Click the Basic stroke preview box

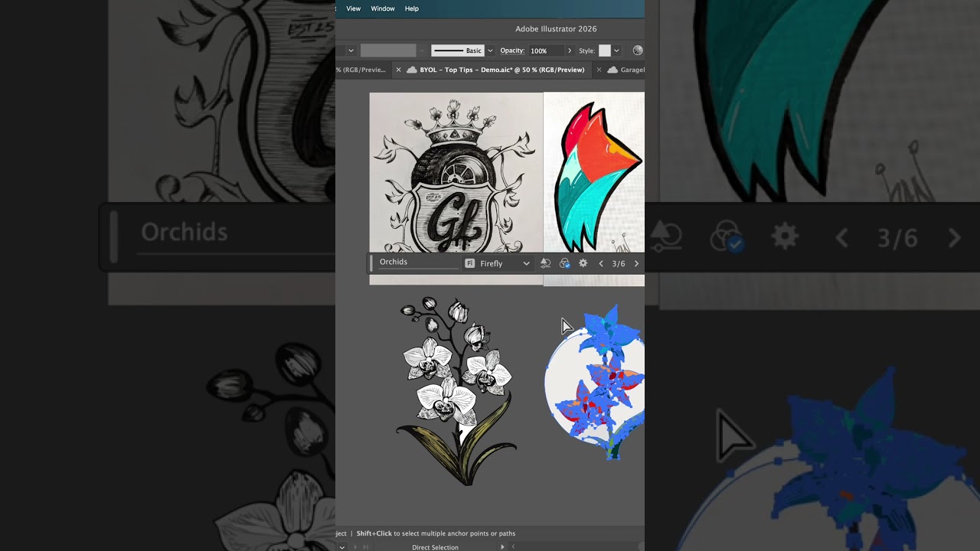pyautogui.click(x=458, y=51)
